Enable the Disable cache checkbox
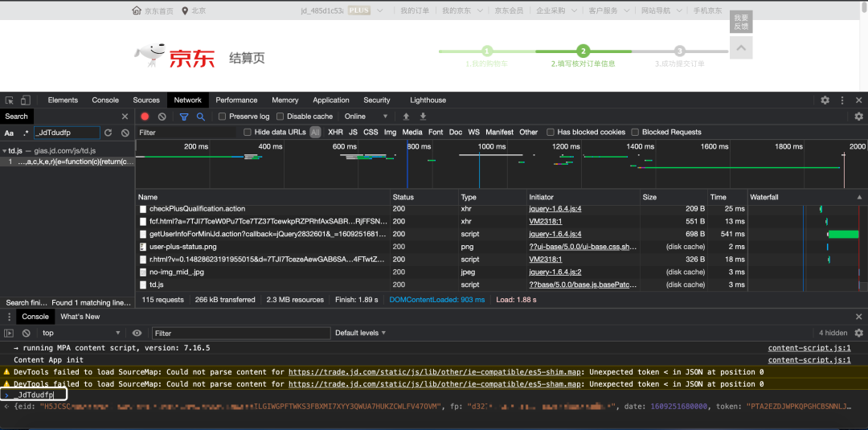 coord(280,117)
